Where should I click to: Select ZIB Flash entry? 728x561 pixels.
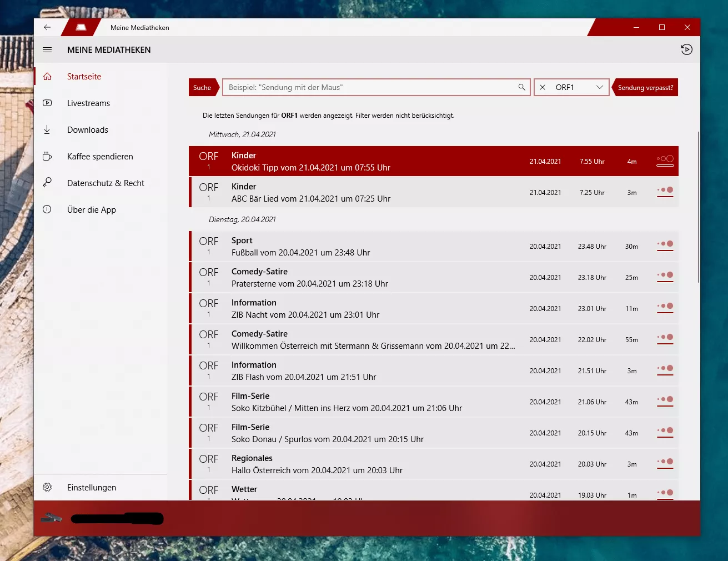pos(434,370)
